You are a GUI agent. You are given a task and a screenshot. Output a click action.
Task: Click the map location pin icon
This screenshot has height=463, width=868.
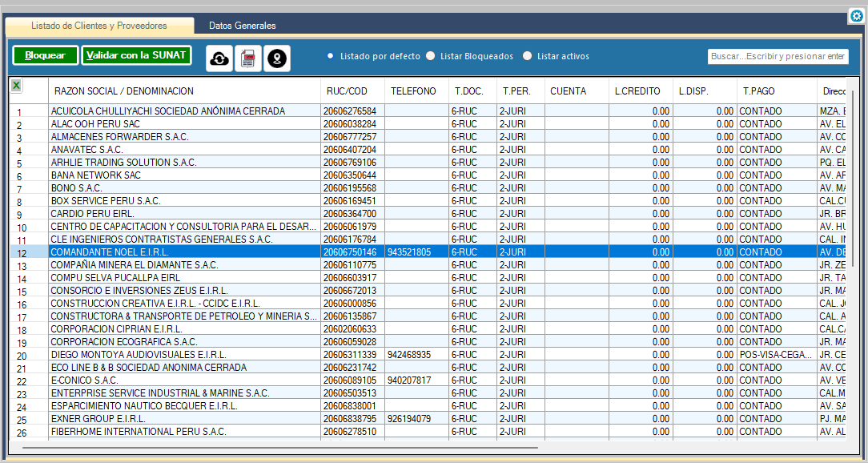tap(277, 58)
